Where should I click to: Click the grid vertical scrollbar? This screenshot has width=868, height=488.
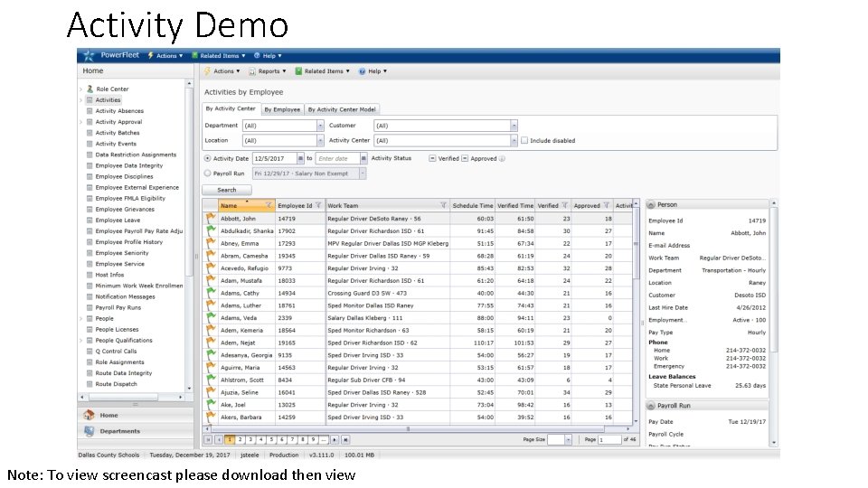[636, 243]
